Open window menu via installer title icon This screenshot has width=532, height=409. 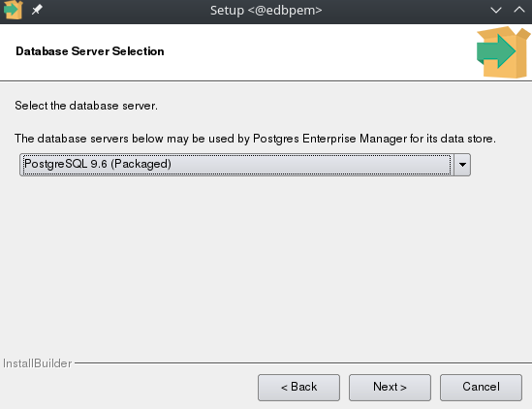[x=13, y=10]
